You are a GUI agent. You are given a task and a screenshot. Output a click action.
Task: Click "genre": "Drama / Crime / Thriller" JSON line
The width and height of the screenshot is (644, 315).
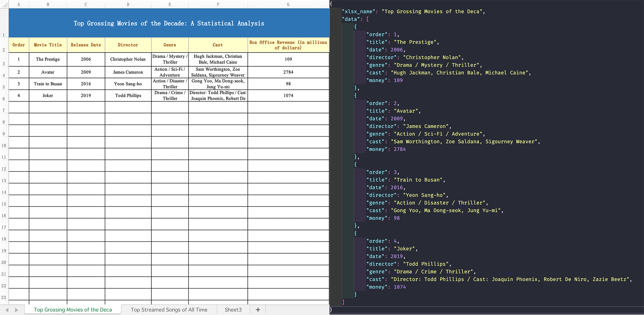tap(421, 272)
